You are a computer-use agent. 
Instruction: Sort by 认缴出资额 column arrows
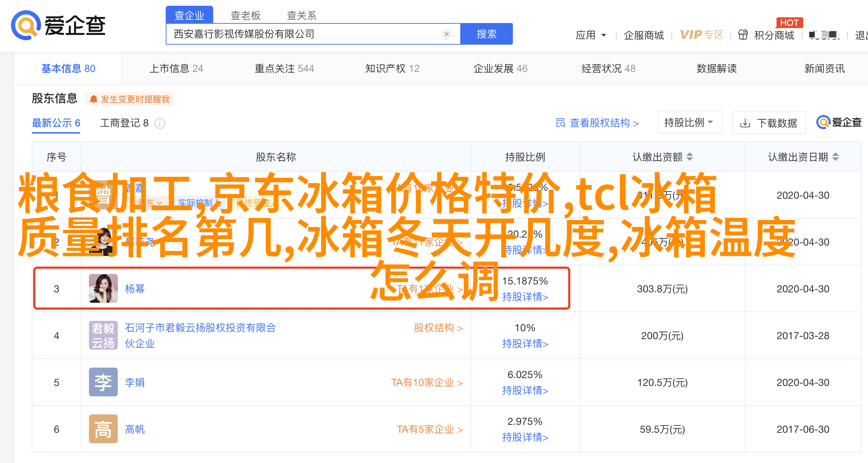click(690, 157)
